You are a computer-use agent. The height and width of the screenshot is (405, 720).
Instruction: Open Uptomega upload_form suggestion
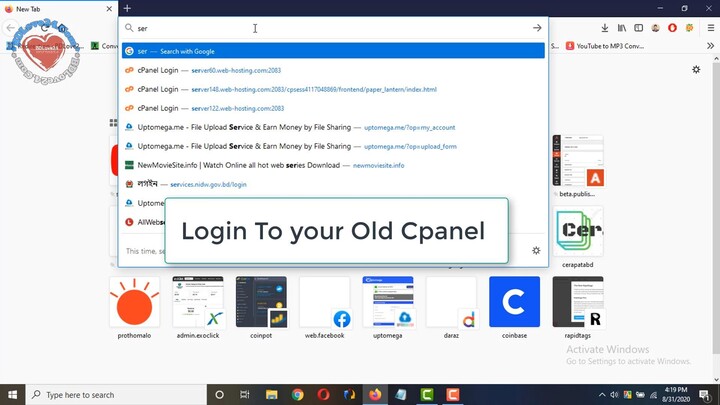tap(333, 146)
